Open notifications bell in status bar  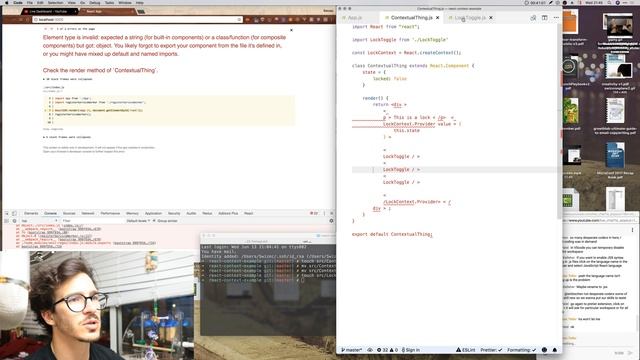555,350
